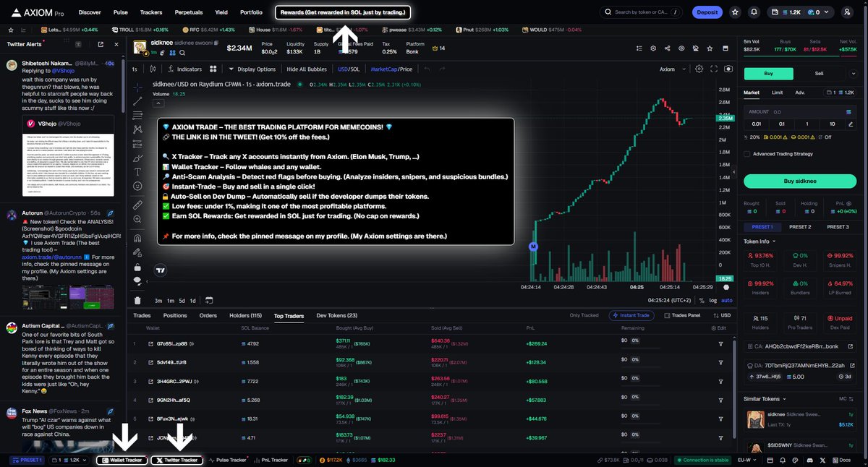Open the notifications bell in header
Image resolution: width=868 pixels, height=467 pixels.
(x=754, y=12)
